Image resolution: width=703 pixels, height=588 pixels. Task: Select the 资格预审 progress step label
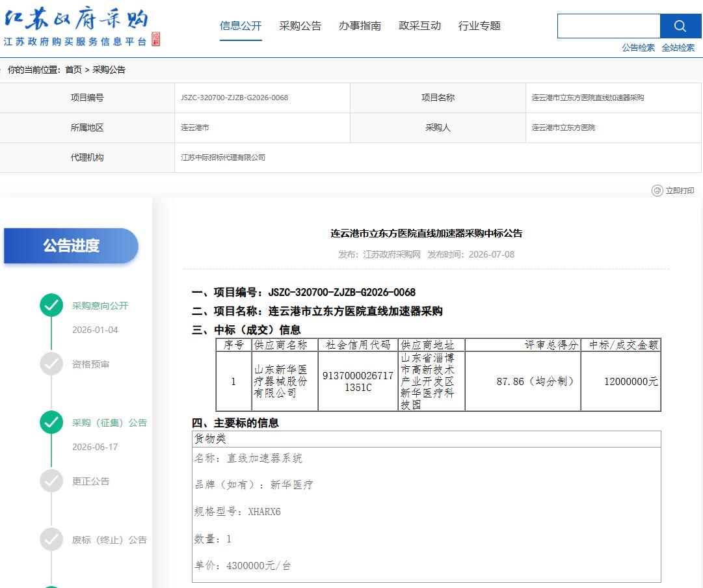pyautogui.click(x=90, y=364)
